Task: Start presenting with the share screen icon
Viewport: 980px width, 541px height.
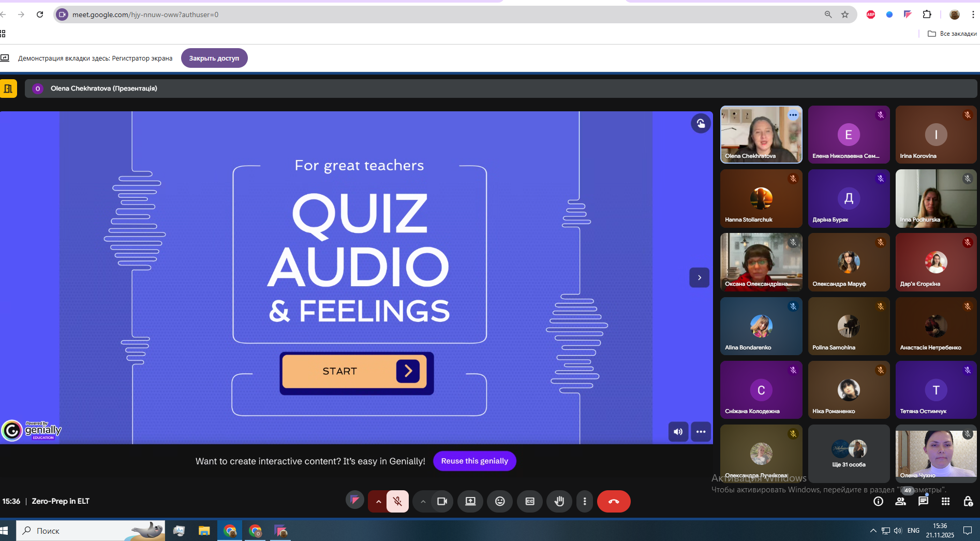Action: [x=470, y=501]
